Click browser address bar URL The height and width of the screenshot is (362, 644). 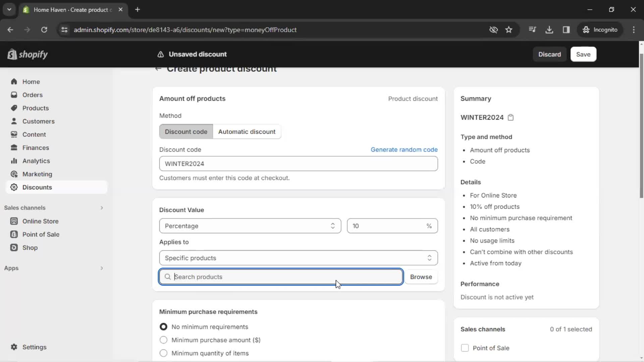click(185, 29)
